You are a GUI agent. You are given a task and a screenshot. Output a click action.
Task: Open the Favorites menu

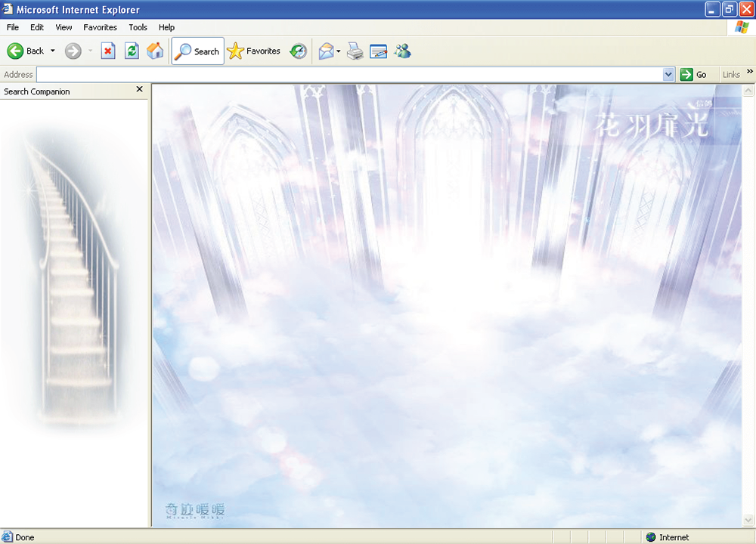click(100, 27)
